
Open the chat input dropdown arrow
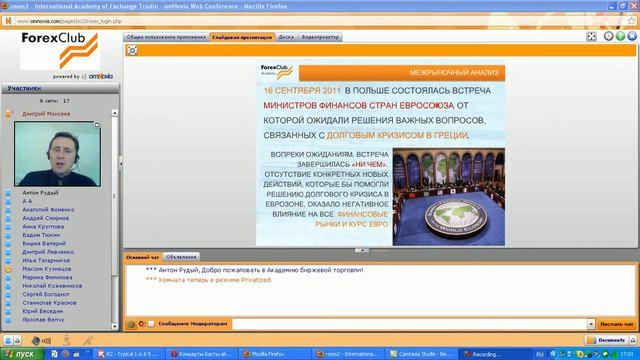[x=591, y=324]
